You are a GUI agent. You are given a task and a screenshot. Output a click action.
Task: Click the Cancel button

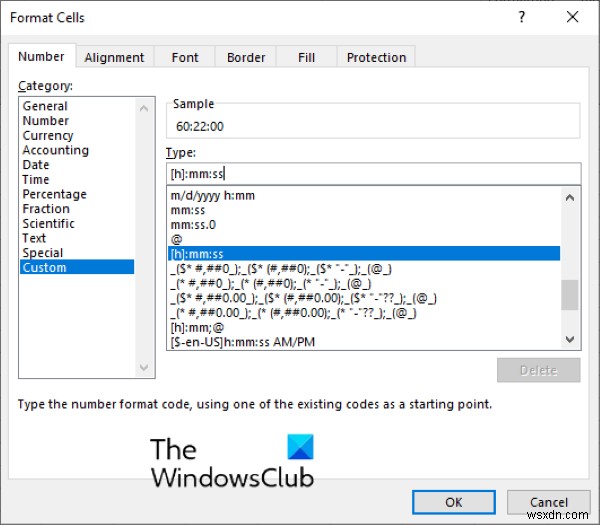click(549, 502)
